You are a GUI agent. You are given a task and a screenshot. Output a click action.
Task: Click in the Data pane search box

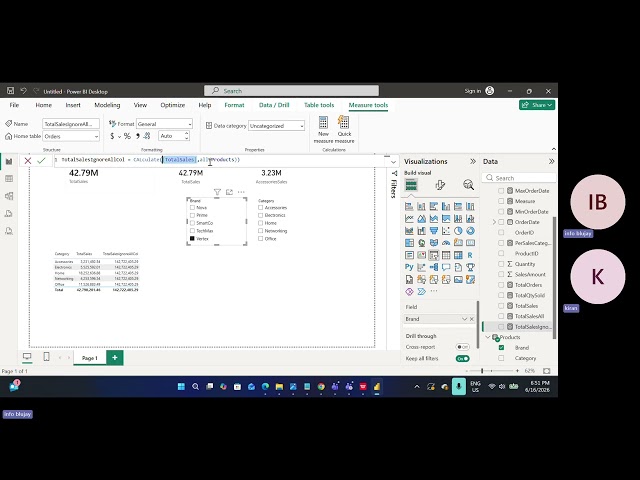519,178
